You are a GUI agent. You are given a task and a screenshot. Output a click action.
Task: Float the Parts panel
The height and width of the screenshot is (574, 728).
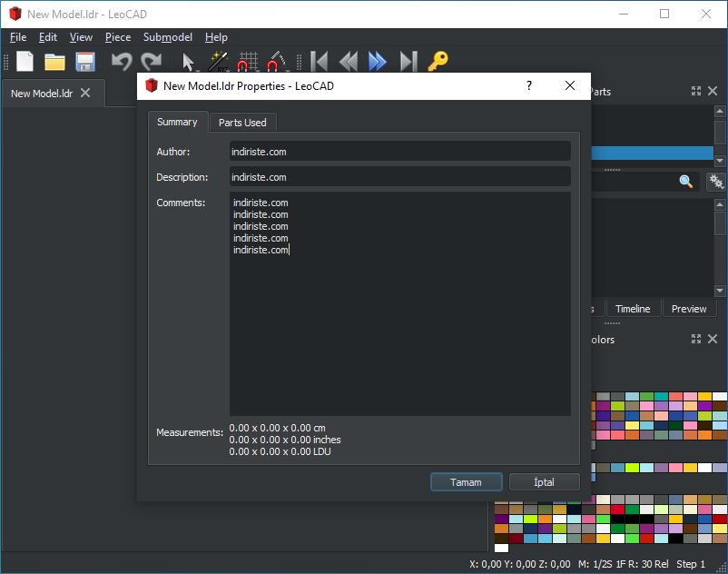click(696, 91)
